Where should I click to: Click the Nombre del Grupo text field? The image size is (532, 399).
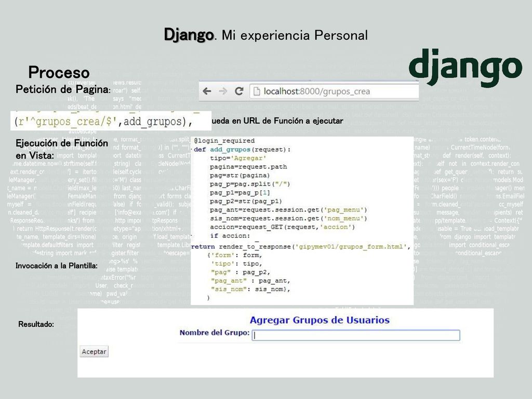point(356,335)
